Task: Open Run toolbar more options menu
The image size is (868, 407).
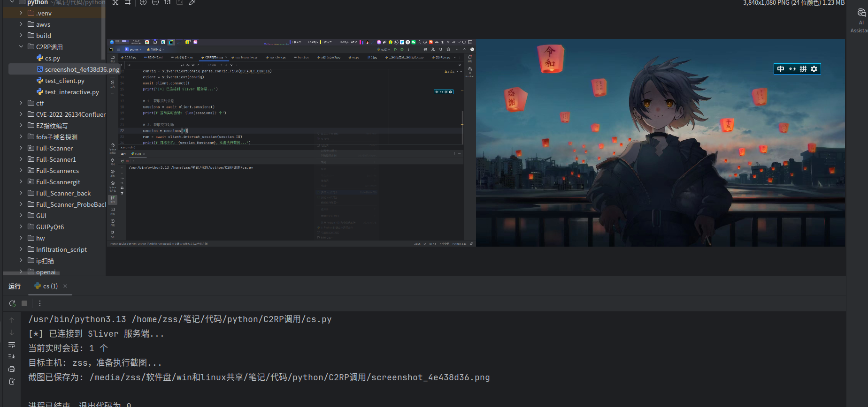Action: click(x=40, y=303)
